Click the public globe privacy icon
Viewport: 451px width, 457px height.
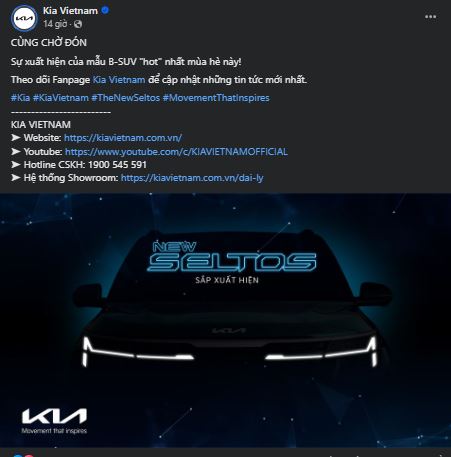(78, 24)
